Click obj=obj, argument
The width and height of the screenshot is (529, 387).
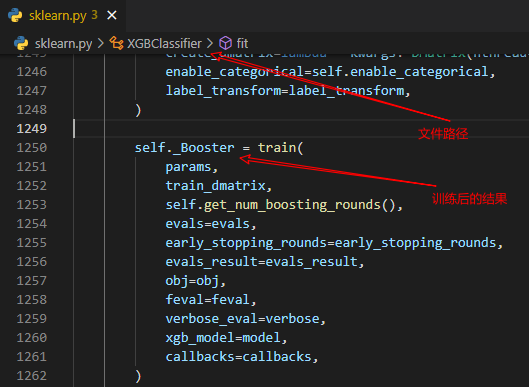tap(195, 281)
